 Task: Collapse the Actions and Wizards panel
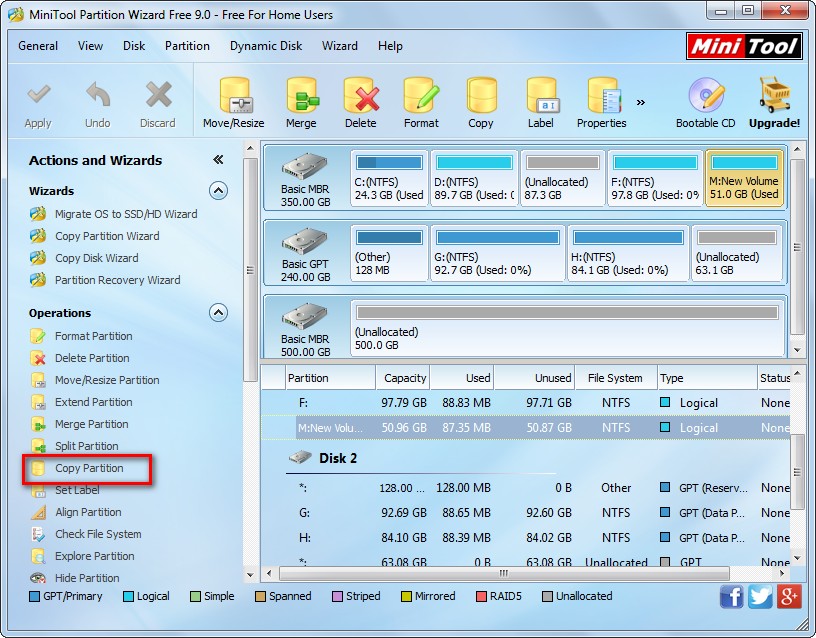(x=218, y=160)
